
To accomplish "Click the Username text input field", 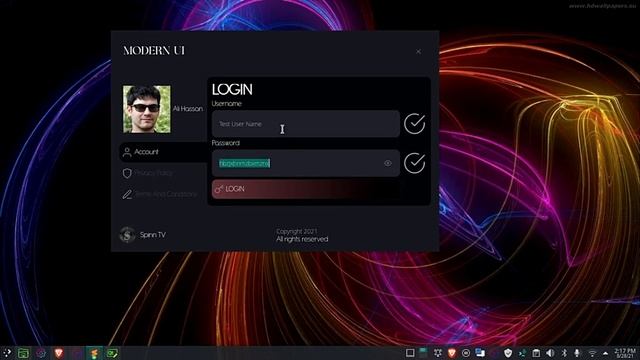I will 306,124.
